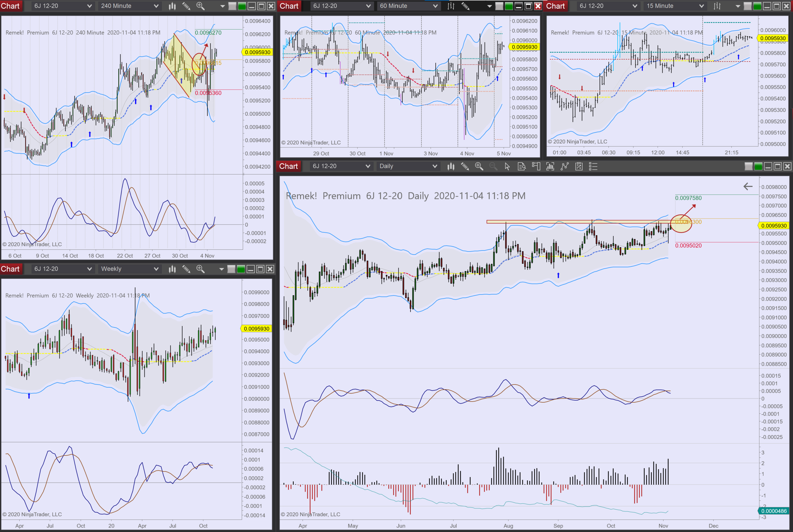Click the Chart tab of Weekly window
The image size is (793, 532).
point(10,269)
